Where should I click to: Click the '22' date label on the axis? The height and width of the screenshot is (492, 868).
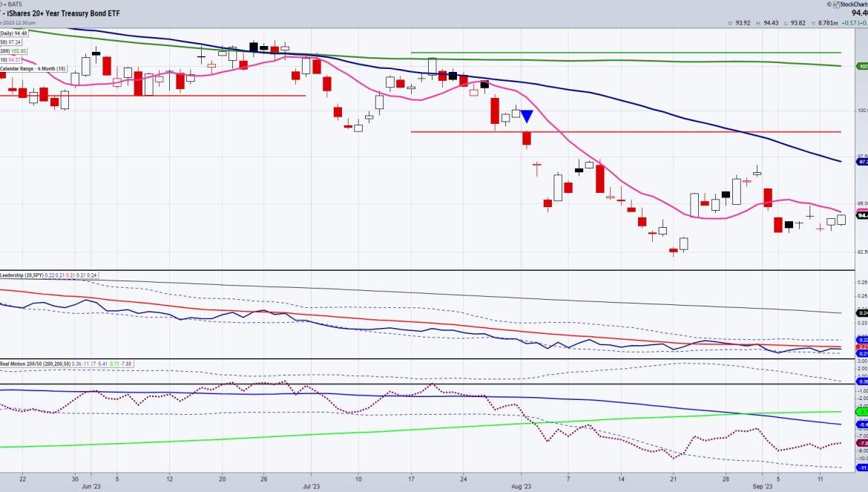point(23,479)
